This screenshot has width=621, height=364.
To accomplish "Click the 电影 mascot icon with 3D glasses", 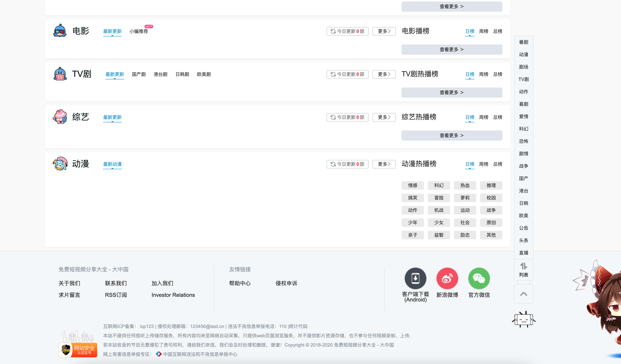I will click(x=60, y=31).
